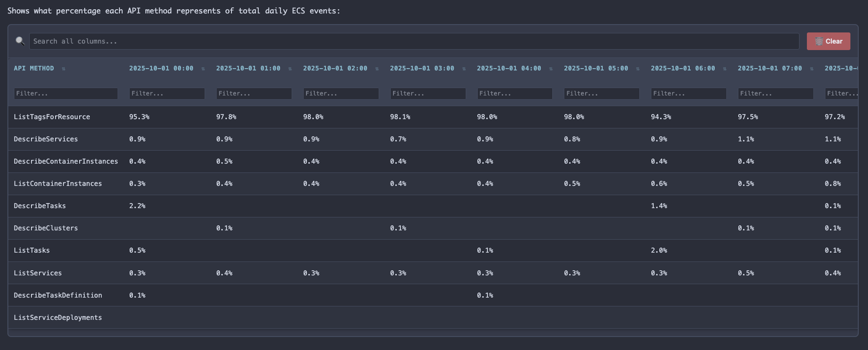Click sort icon for 2025-10-01 01:00
The width and height of the screenshot is (868, 350).
tap(290, 69)
